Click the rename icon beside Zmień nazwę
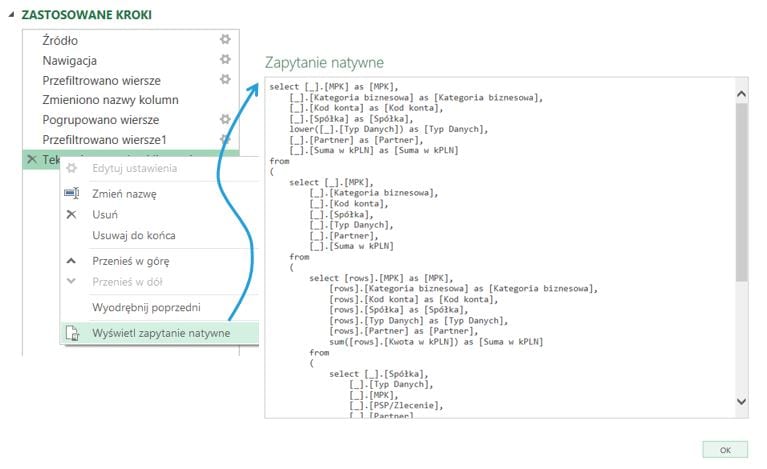 tap(71, 194)
